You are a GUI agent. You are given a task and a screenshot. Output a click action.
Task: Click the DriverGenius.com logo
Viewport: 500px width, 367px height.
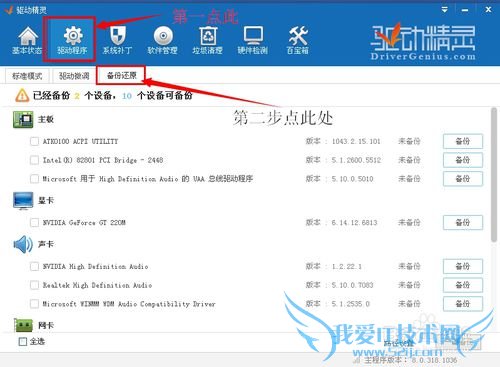[423, 42]
